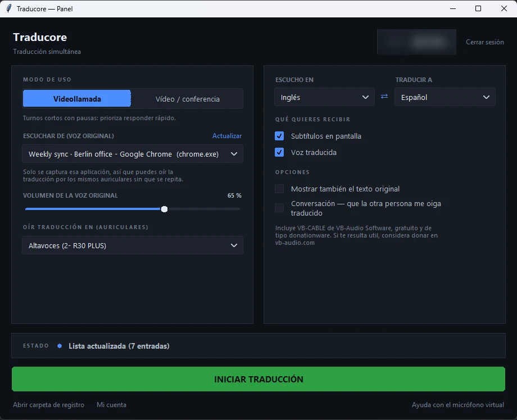The height and width of the screenshot is (420, 517).
Task: Open the Altavoces (2- R30 PLUS) output dropdown
Action: 133,245
